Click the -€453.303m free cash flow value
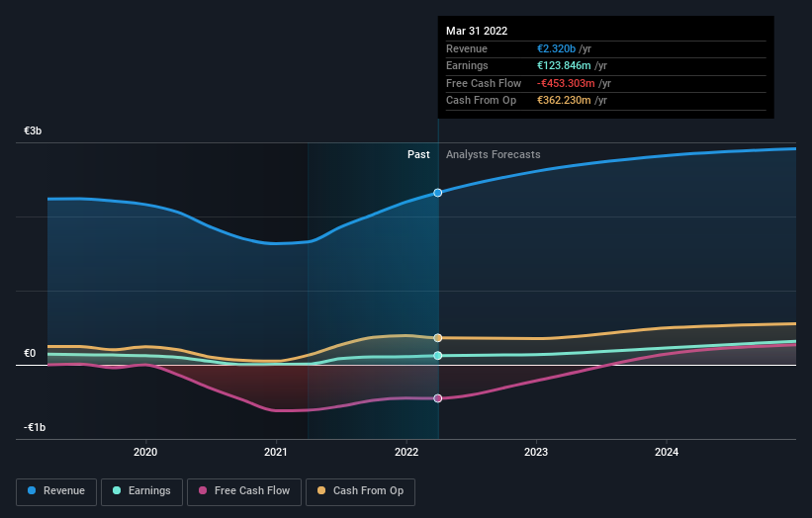812x518 pixels. [566, 83]
